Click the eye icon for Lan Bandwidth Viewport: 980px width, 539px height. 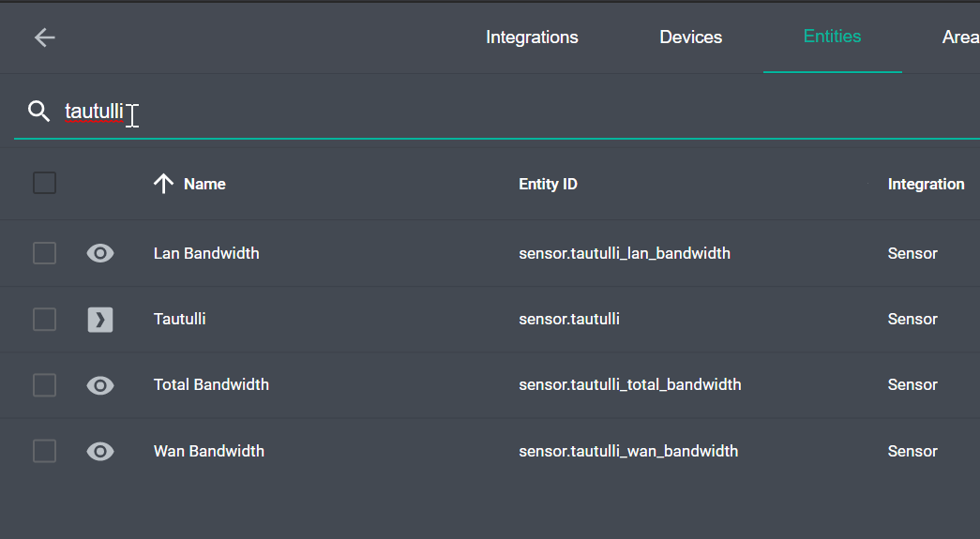click(x=100, y=253)
